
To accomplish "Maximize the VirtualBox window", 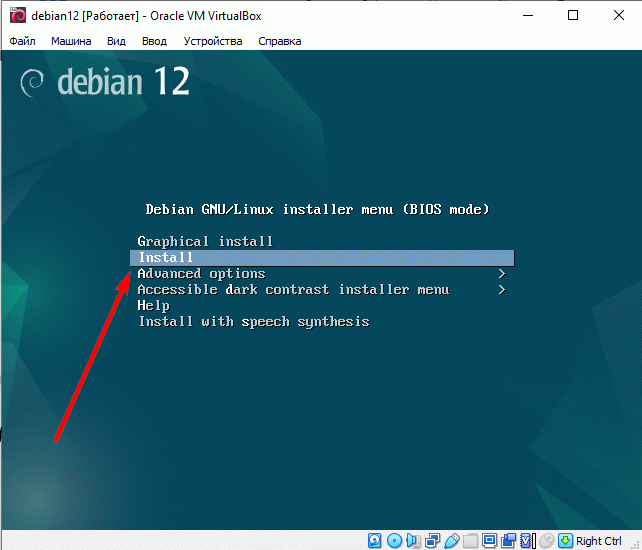I will pos(573,16).
